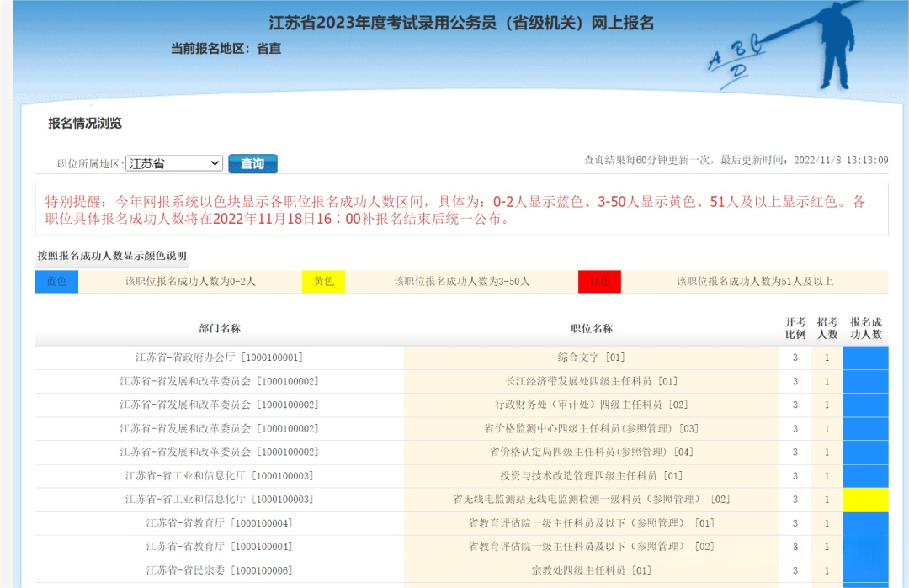Select the 部门名称 column header

pyautogui.click(x=220, y=328)
